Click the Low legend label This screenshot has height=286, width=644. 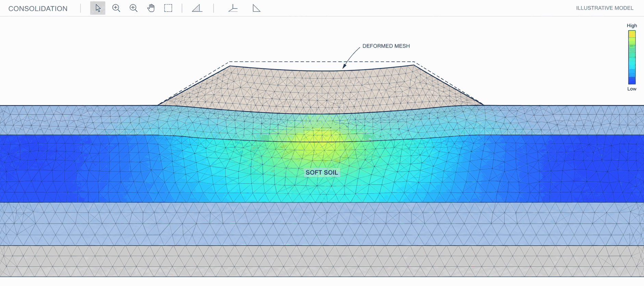coord(632,89)
